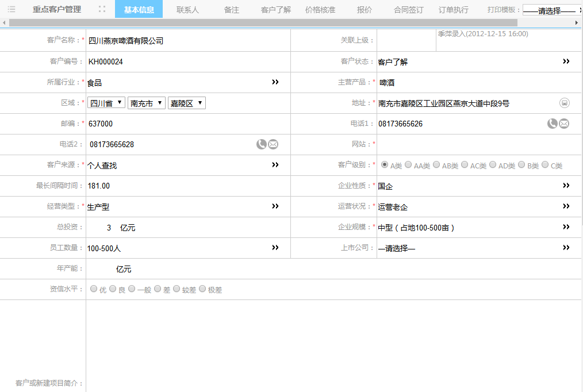
Task: Switch to the 客户了解 tab
Action: tap(276, 10)
